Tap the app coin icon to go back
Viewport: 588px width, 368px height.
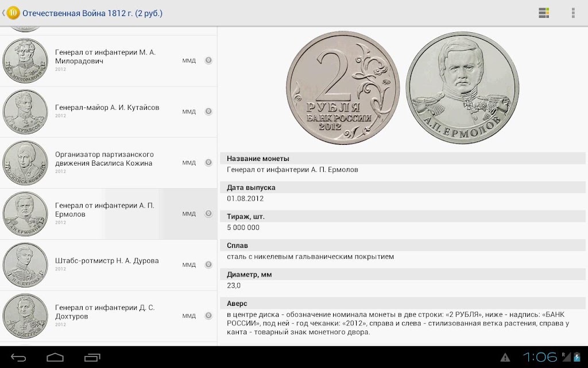(x=13, y=13)
